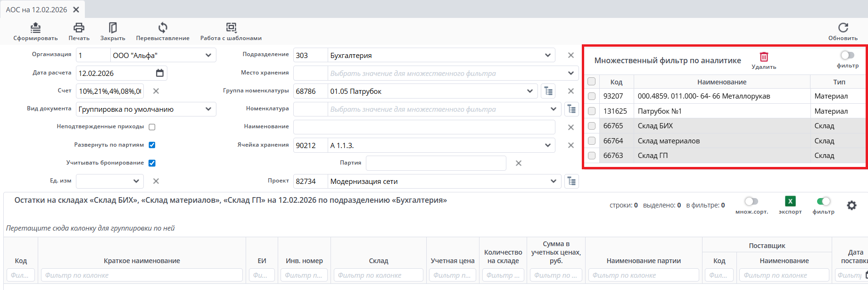This screenshot has width=868, height=290.
Task: Turn on the множ.сорт. switch
Action: point(752,201)
